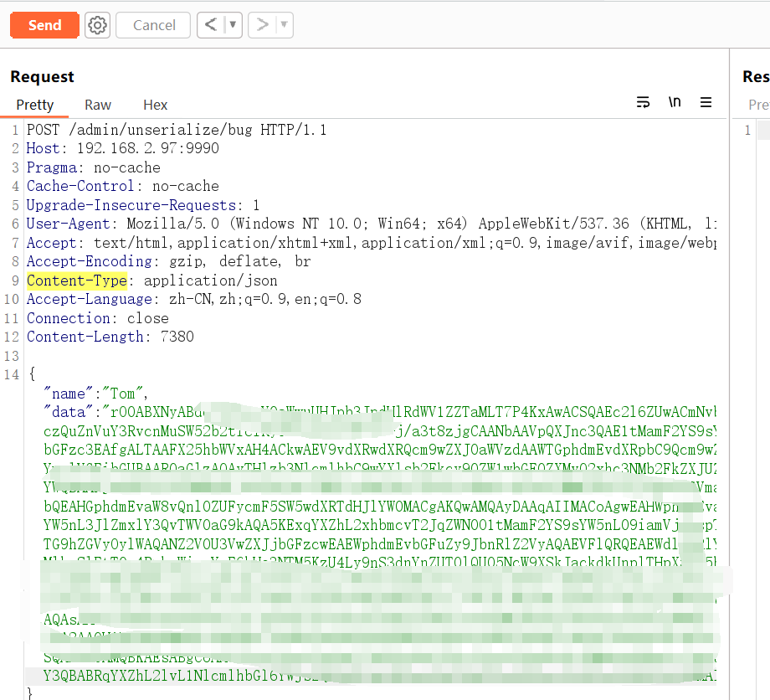The width and height of the screenshot is (770, 700).
Task: Click the Accept-Encoding header line
Action: 168,261
